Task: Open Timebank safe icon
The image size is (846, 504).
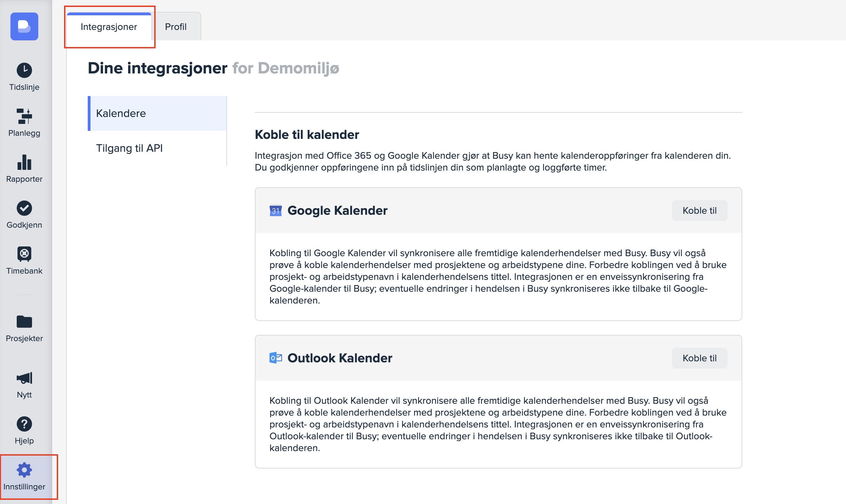Action: tap(24, 254)
